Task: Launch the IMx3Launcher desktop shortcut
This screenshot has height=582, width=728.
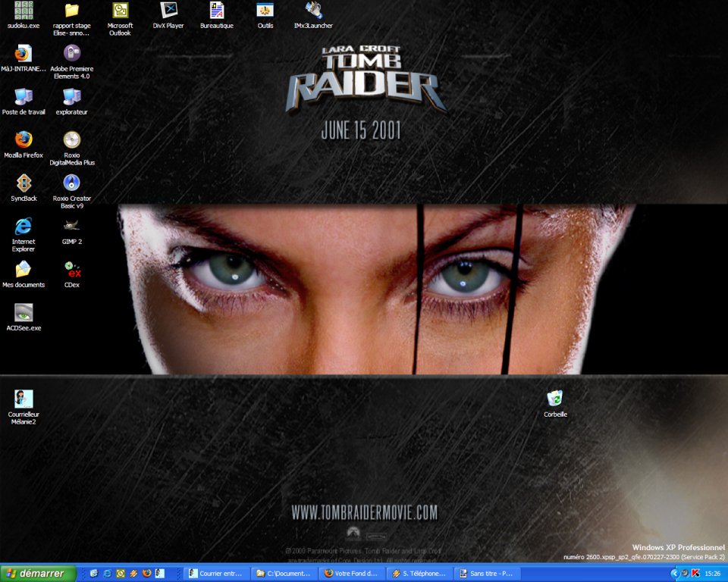Action: (313, 15)
